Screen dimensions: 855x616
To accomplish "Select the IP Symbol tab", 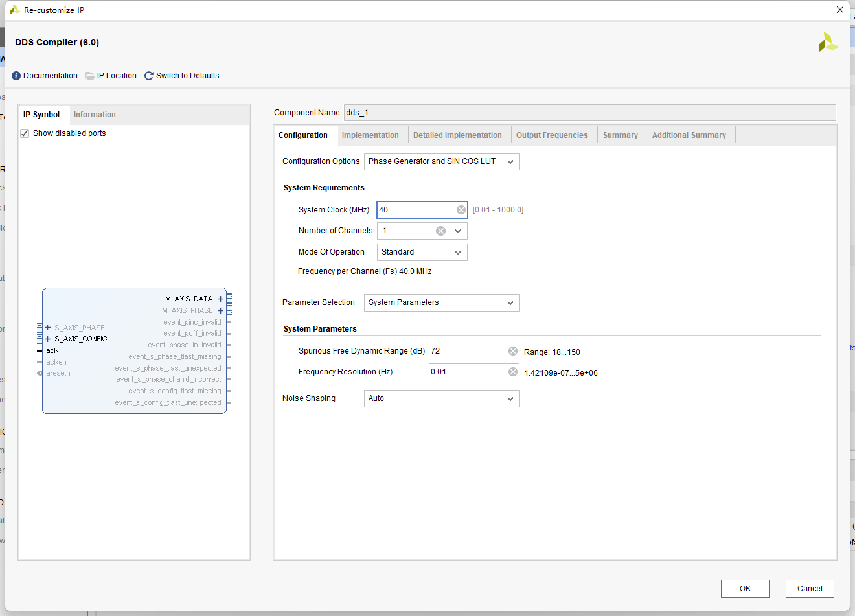I will tap(41, 115).
